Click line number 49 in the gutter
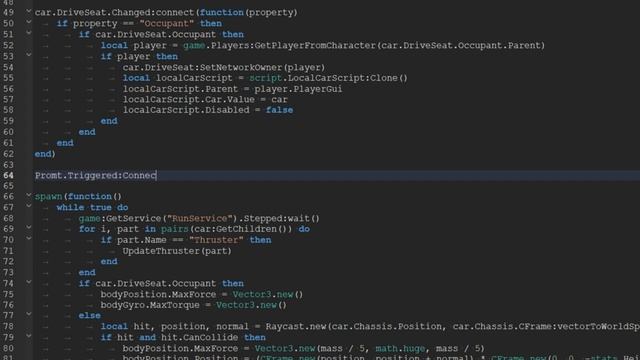This screenshot has height=360, width=640. pos(8,13)
